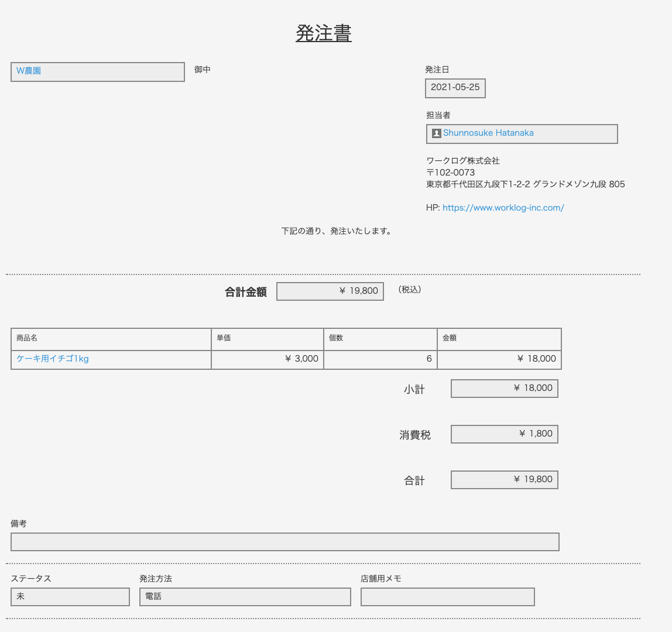Click into the empty 備考 field
Viewport: 672px width, 632px height.
tap(284, 542)
